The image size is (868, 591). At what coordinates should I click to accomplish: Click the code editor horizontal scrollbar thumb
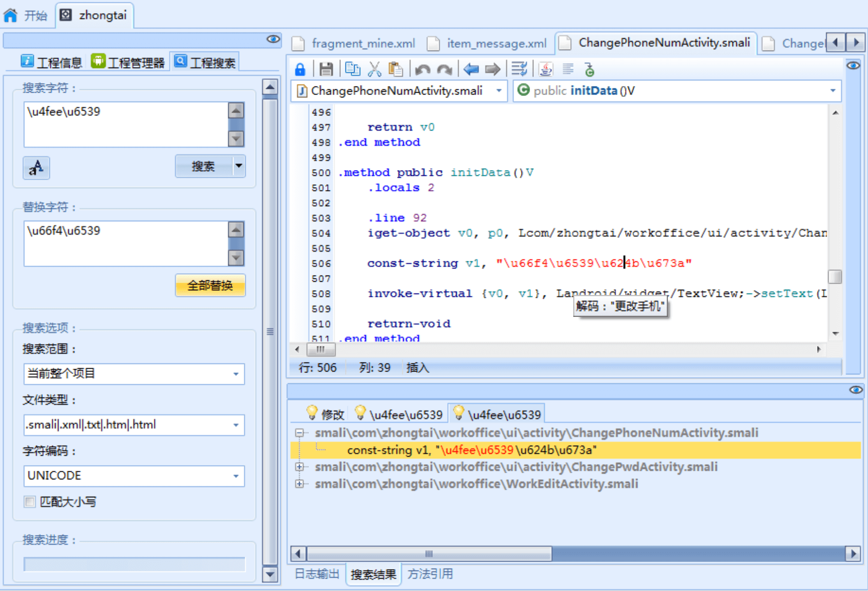[321, 350]
